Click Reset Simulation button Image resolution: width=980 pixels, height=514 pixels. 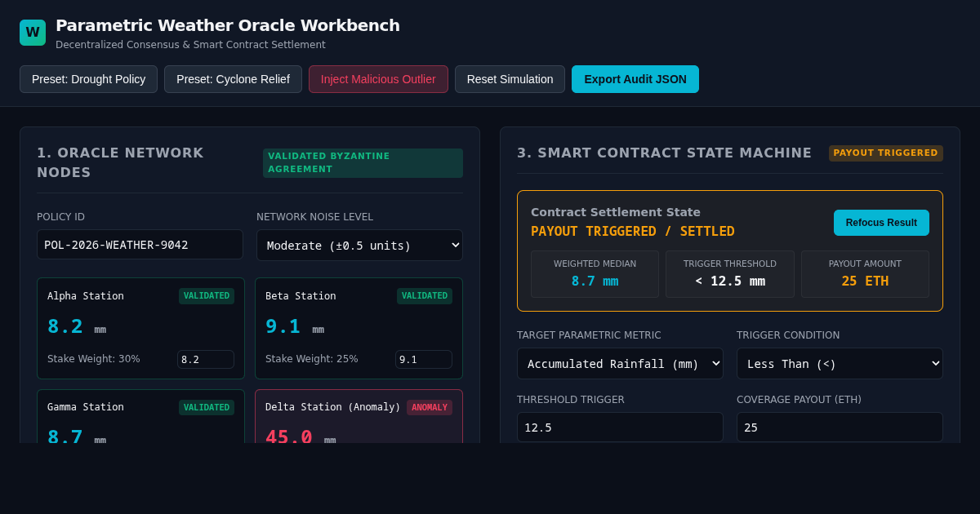click(x=510, y=79)
